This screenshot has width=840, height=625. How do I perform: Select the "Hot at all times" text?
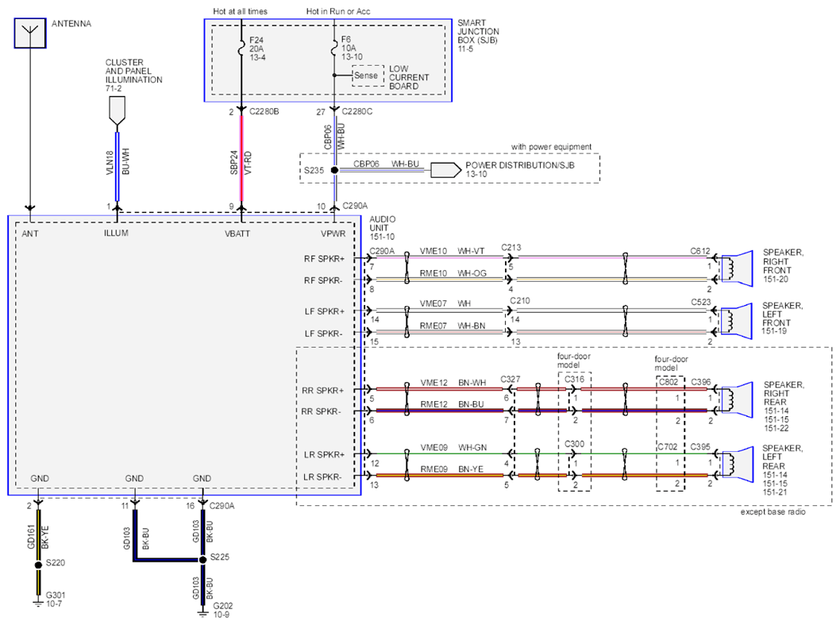240,11
